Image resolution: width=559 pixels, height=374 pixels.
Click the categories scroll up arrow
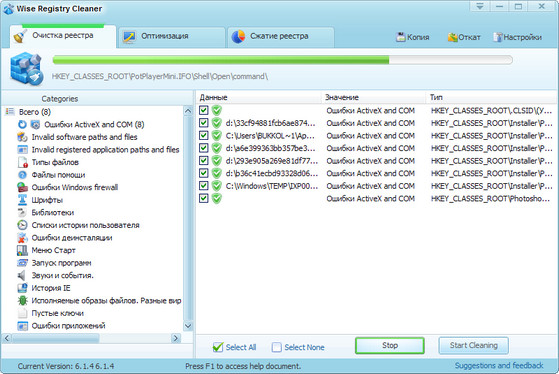tap(188, 111)
